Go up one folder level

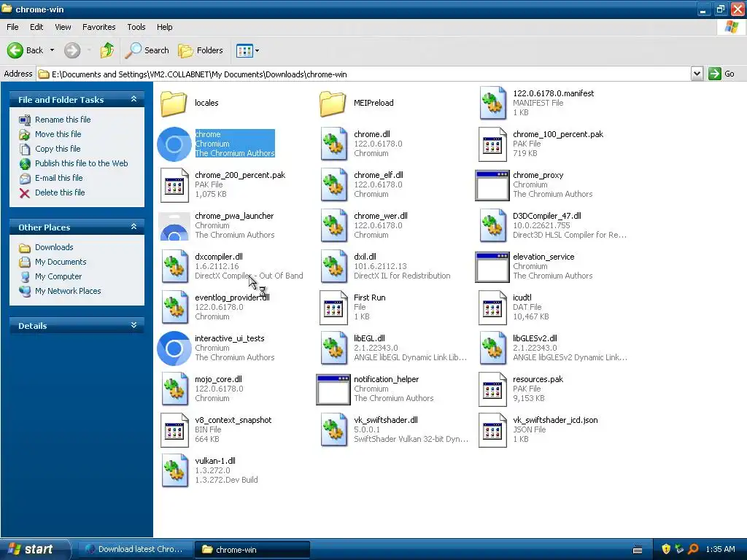click(x=107, y=50)
